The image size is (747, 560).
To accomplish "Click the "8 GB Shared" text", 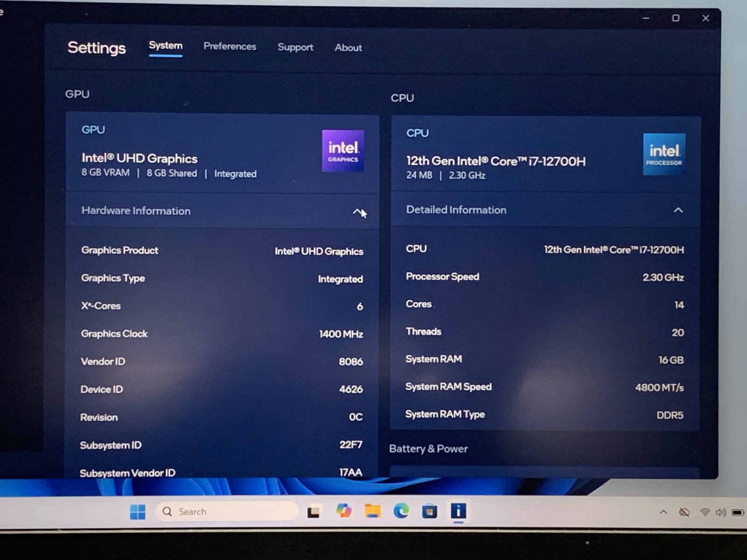I will click(x=172, y=173).
